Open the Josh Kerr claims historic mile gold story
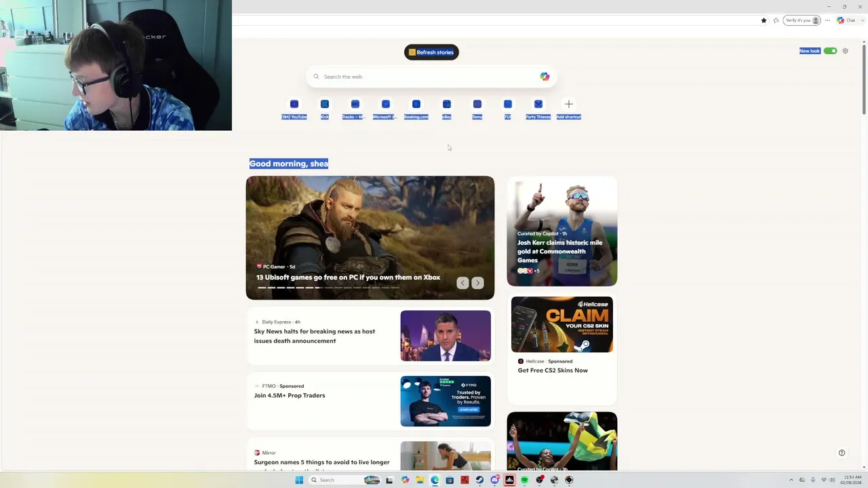Screen dimensions: 868x488 coord(559,251)
